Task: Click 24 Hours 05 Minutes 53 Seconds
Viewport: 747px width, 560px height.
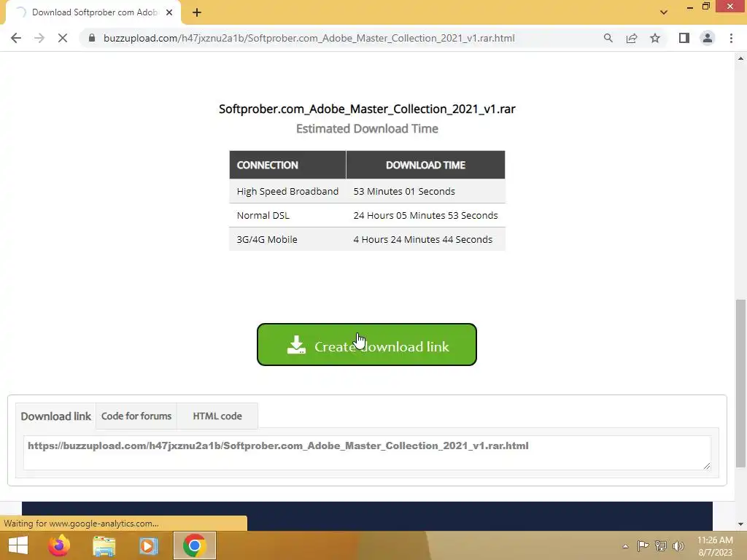Action: 425,215
